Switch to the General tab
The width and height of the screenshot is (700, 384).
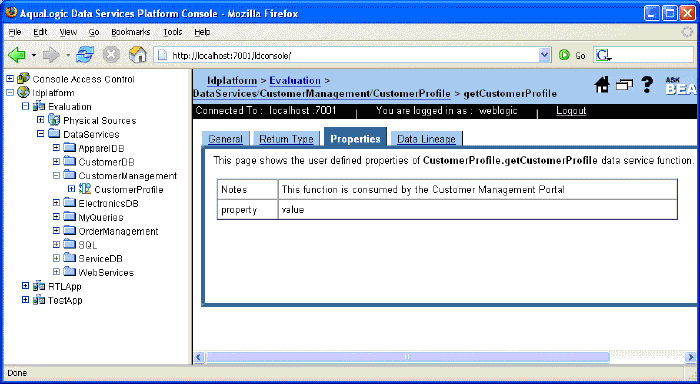(x=225, y=139)
